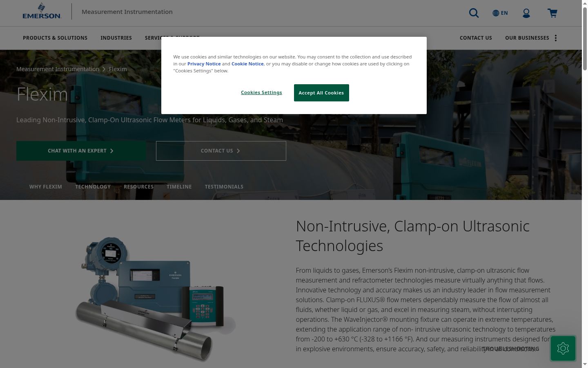
Task: Open the Products & Solutions menu
Action: click(55, 38)
